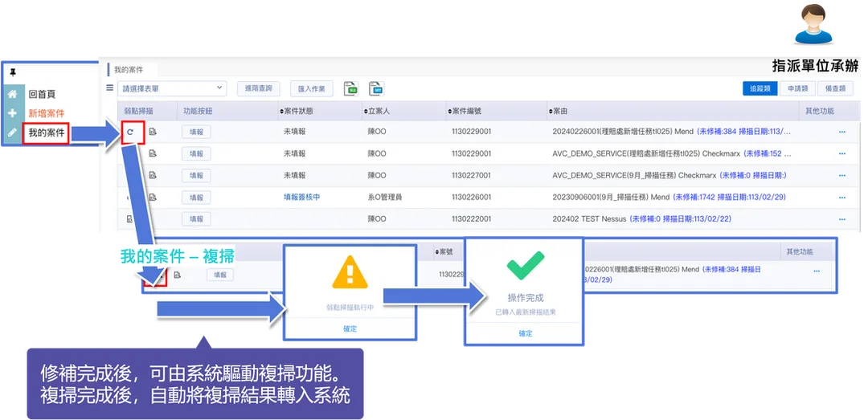Click the user avatar at top right
This screenshot has height=420, width=868.
point(813,24)
